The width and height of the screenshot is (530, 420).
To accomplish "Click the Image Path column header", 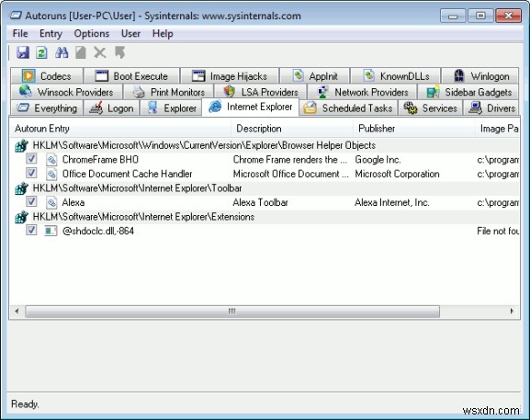I will (497, 128).
